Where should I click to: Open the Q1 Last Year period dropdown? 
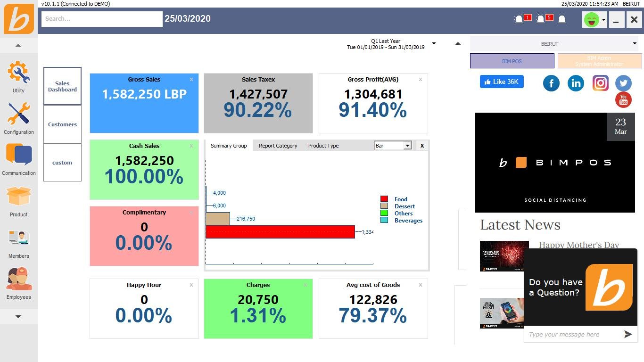433,43
